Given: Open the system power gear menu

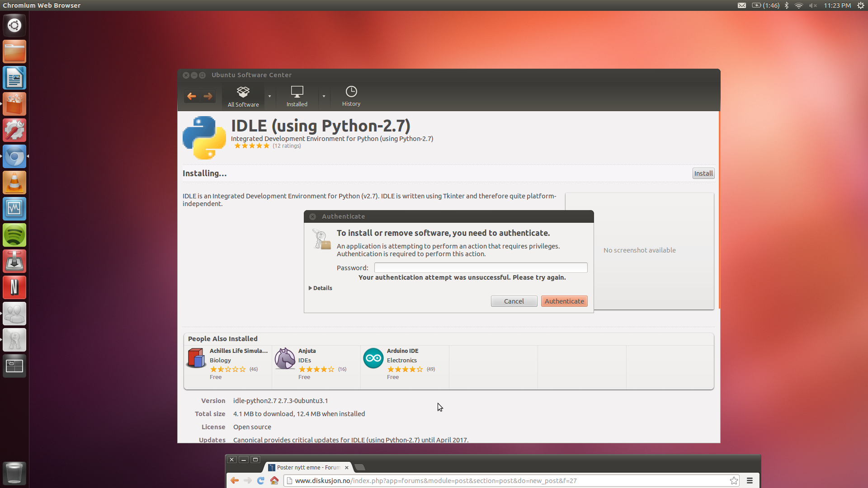Looking at the screenshot, I should pyautogui.click(x=861, y=5).
